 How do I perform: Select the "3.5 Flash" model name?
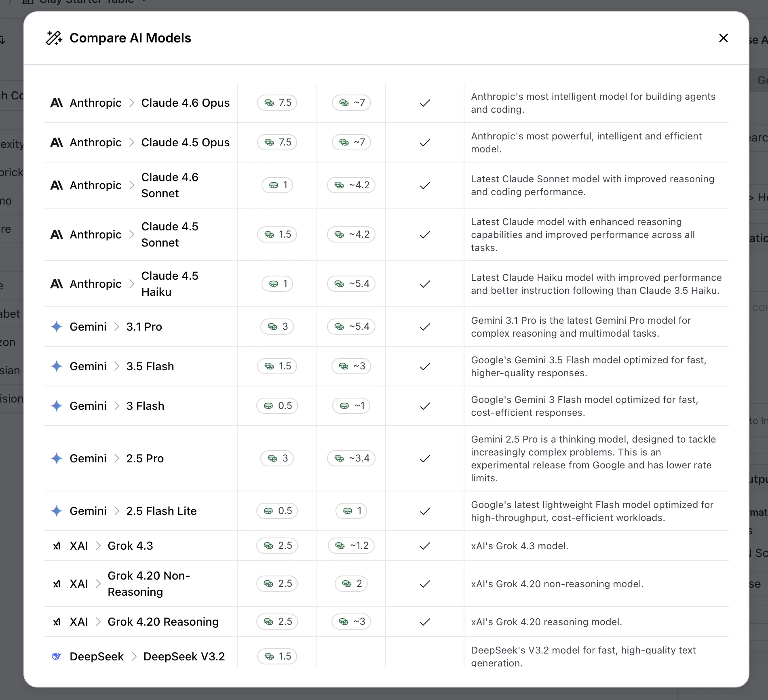pos(150,366)
